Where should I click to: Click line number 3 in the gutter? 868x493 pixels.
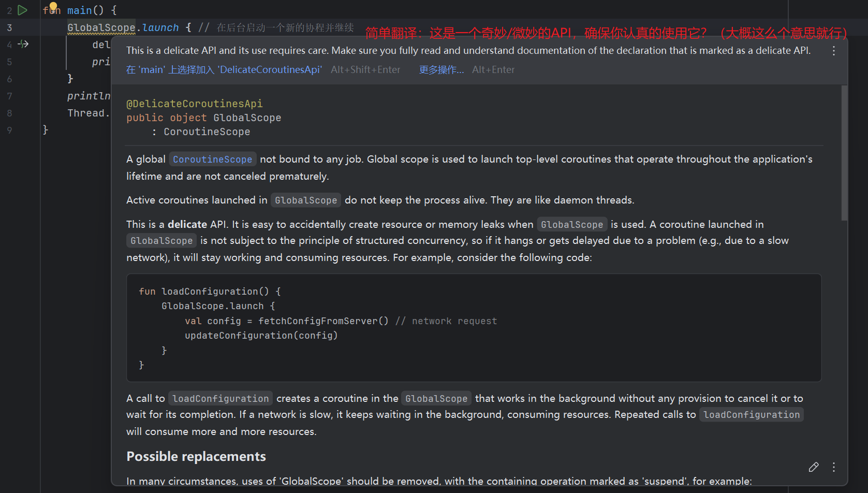(9, 27)
